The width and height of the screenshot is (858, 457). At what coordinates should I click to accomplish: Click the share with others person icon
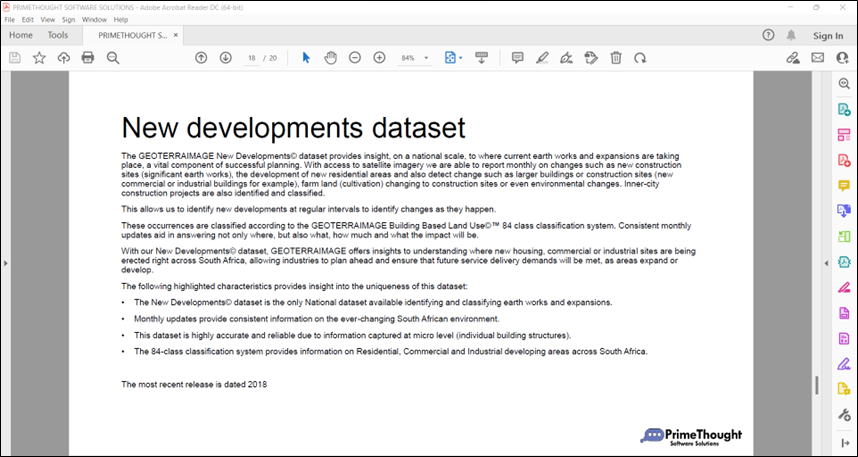(x=842, y=57)
